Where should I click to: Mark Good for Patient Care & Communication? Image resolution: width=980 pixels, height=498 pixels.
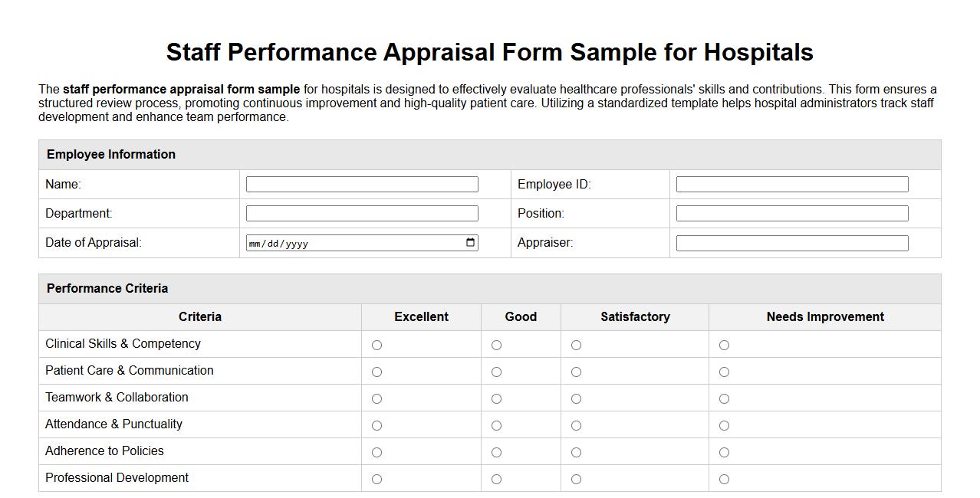[x=496, y=372]
